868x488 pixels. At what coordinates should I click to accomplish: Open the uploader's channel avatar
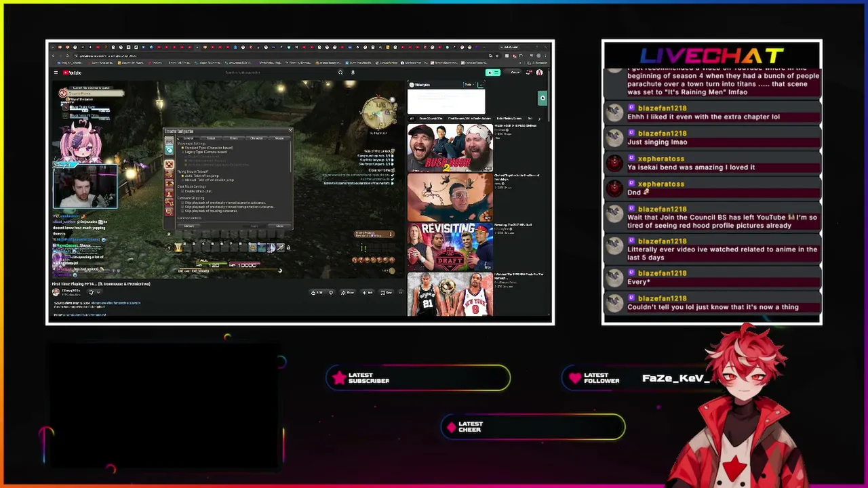click(56, 292)
